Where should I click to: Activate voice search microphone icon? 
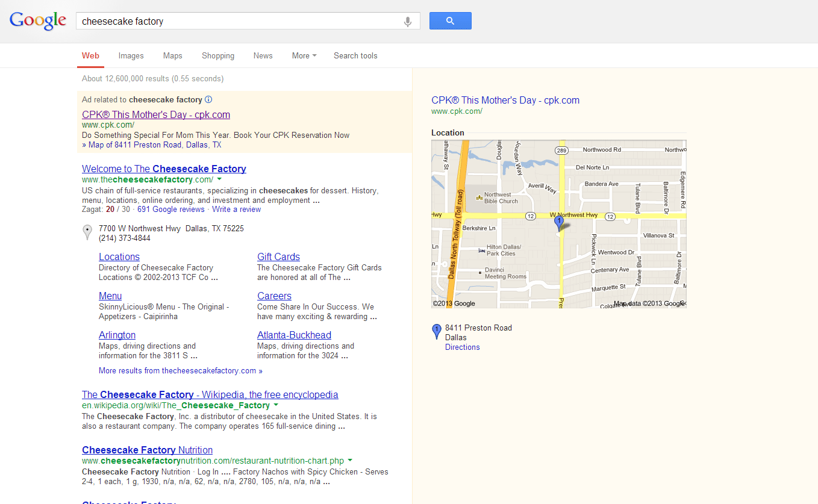[408, 22]
